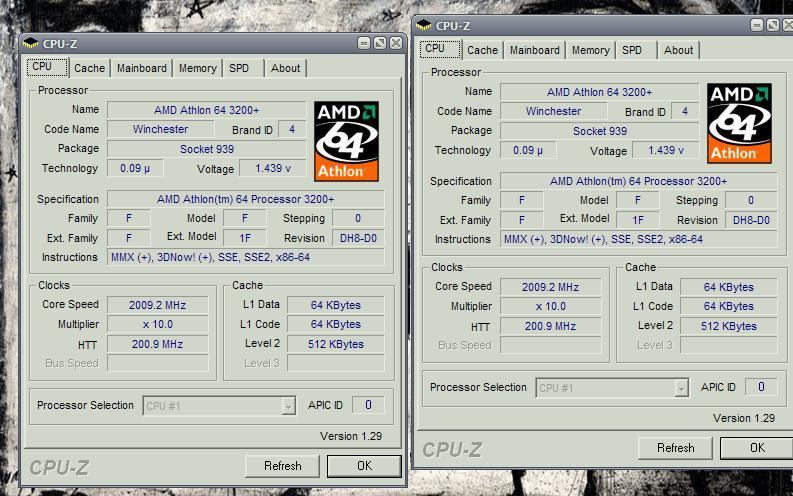
Task: Select the CPU tab in left CPU-Z window
Action: pyautogui.click(x=47, y=67)
